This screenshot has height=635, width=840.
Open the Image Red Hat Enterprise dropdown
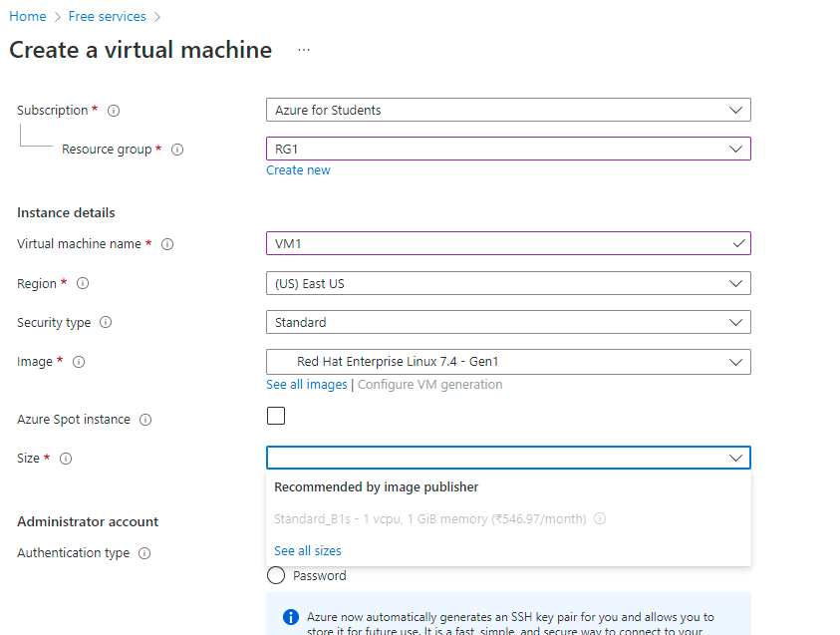pyautogui.click(x=508, y=362)
